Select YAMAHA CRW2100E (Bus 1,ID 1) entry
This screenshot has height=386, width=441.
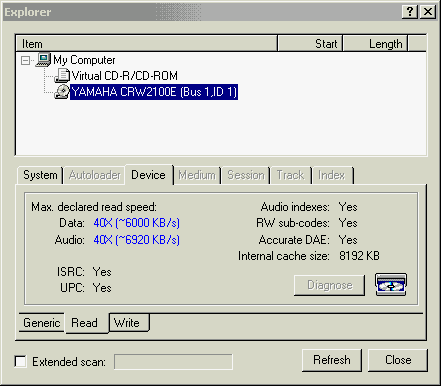pos(154,92)
